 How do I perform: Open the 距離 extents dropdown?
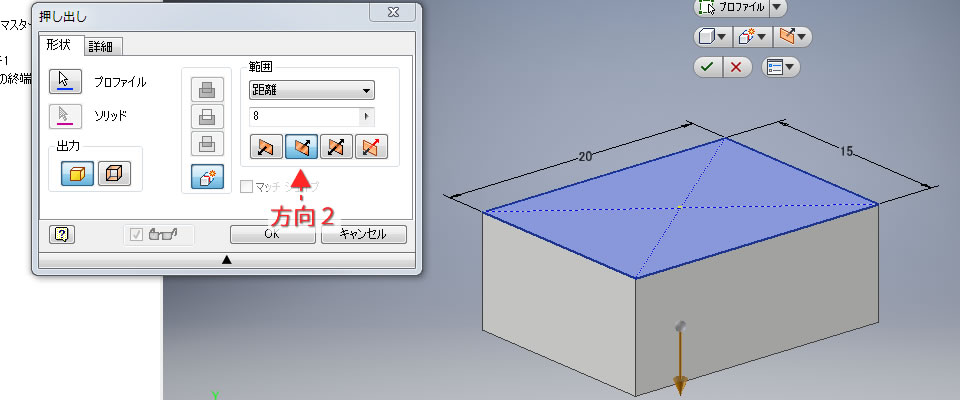coord(312,91)
